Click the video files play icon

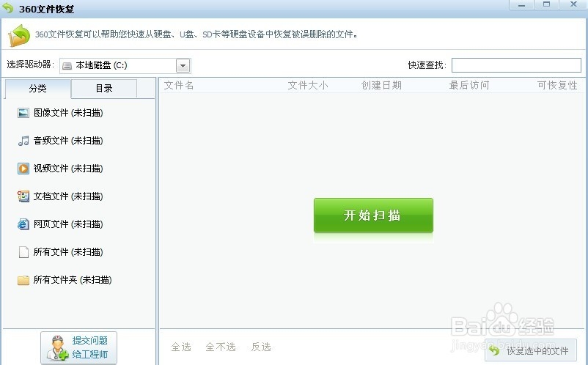[x=23, y=169]
